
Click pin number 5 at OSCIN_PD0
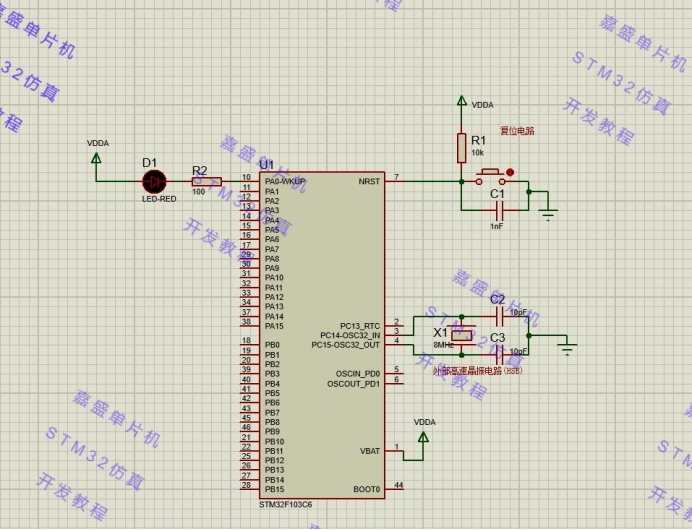397,369
